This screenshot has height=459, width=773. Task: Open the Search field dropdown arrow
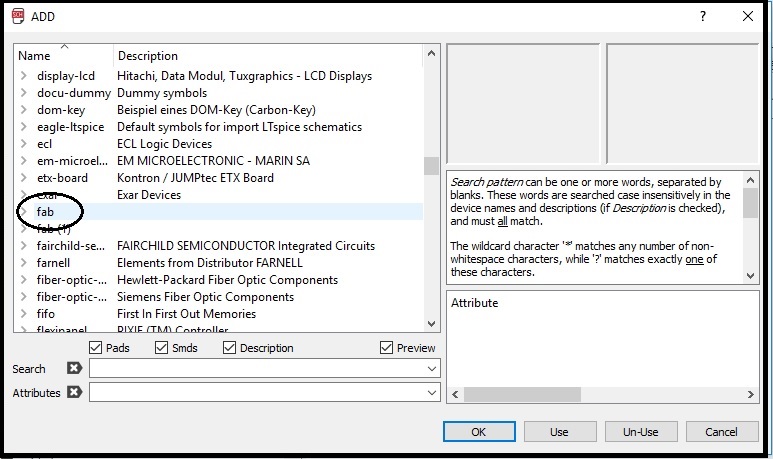(x=431, y=369)
